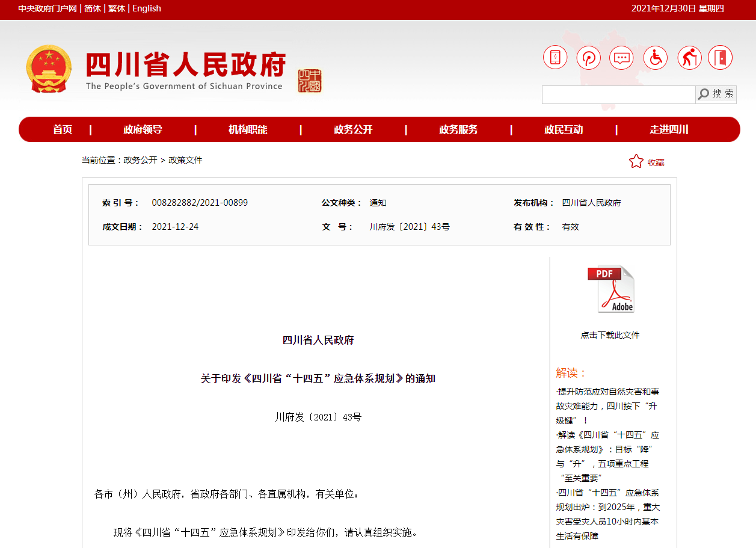Open the Adobe PDF download icon
This screenshot has width=756, height=548.
tap(611, 289)
